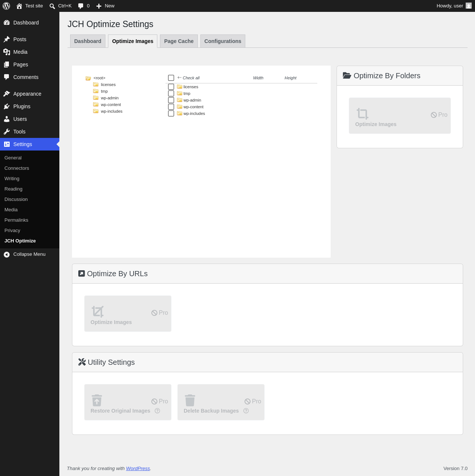Screen dimensions: 475x476
Task: Click the search magnifier icon
Action: coord(52,6)
